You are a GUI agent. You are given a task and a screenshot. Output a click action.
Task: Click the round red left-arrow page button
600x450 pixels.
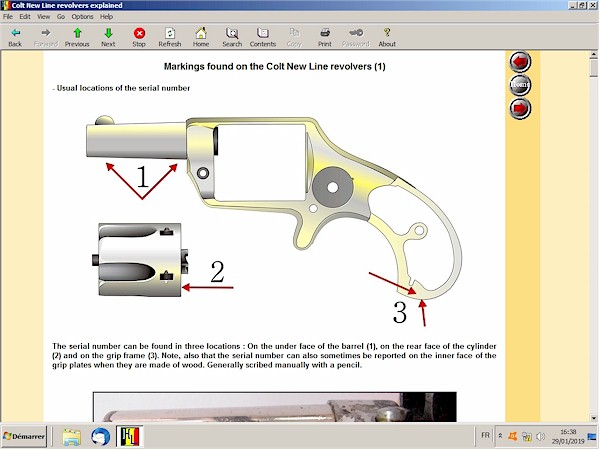(520, 62)
